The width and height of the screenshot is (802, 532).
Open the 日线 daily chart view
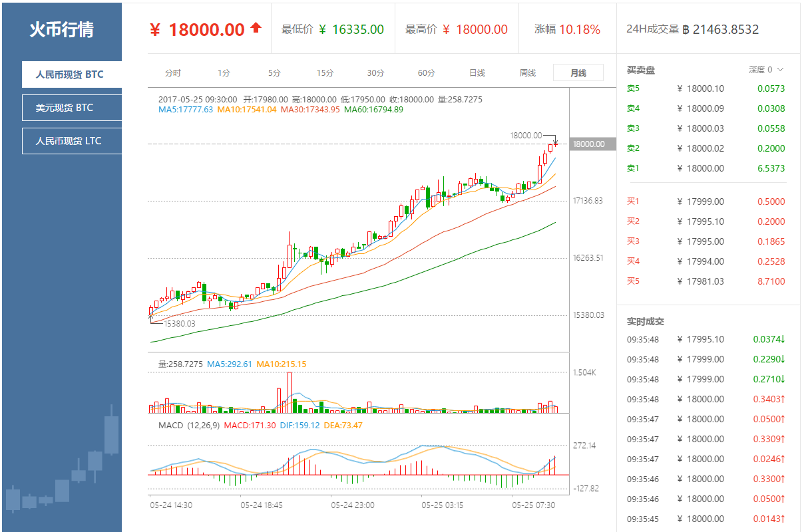tap(477, 73)
